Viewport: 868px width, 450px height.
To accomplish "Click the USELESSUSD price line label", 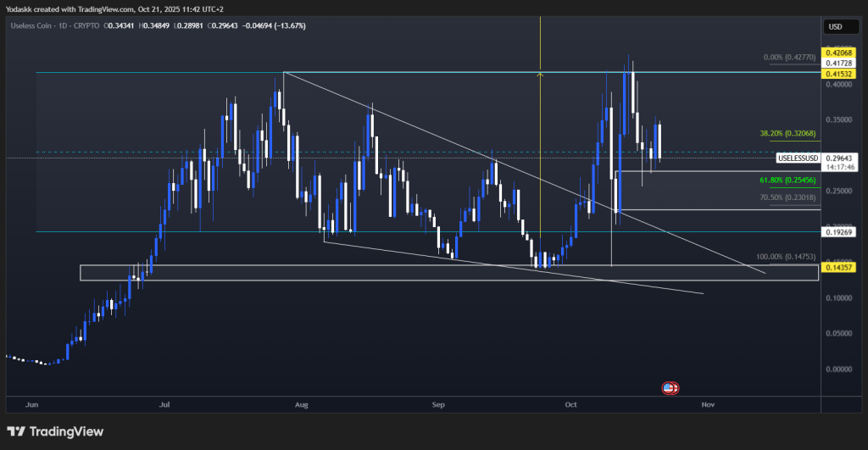I will 798,158.
